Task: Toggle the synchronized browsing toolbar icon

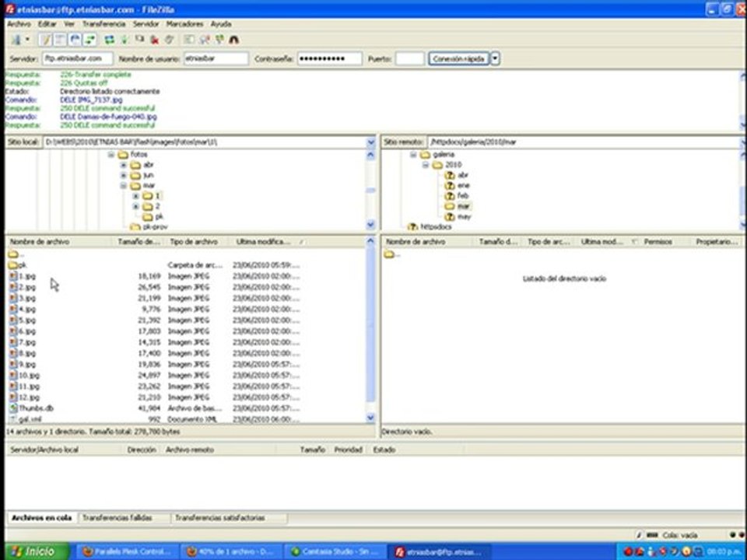Action: point(219,40)
